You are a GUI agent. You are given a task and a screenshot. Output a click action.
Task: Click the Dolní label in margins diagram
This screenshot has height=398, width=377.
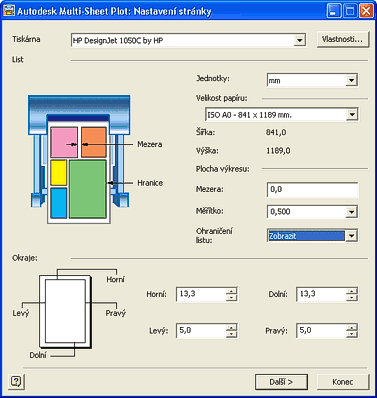[x=38, y=355]
